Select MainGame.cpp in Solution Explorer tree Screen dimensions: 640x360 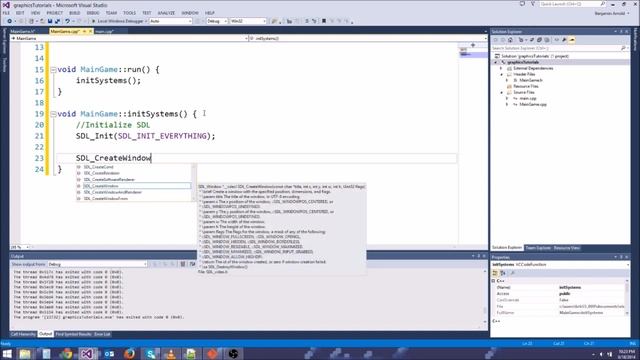[x=532, y=104]
